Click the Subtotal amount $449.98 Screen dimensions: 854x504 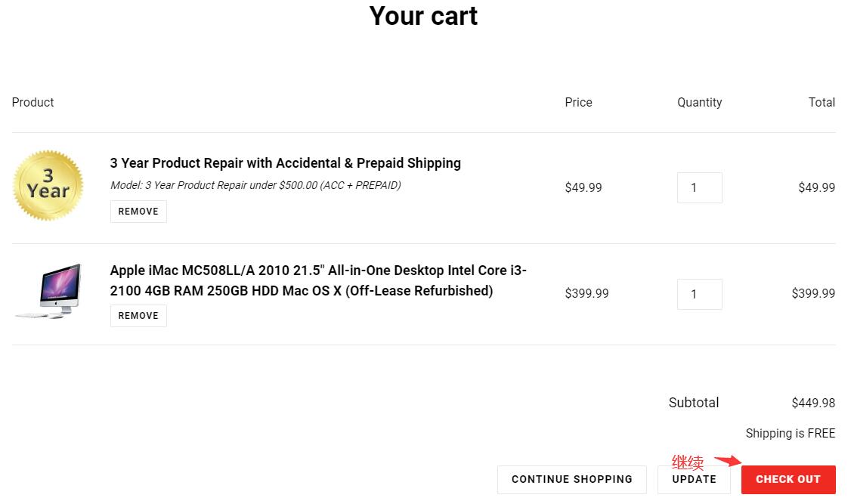click(x=813, y=403)
